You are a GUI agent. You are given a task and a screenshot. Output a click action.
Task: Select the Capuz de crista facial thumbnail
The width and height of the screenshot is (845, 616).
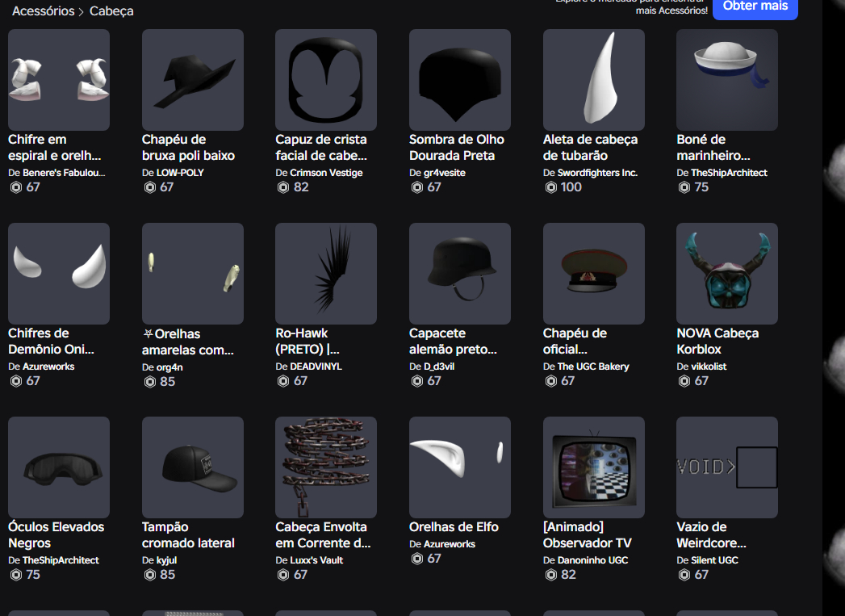click(326, 80)
